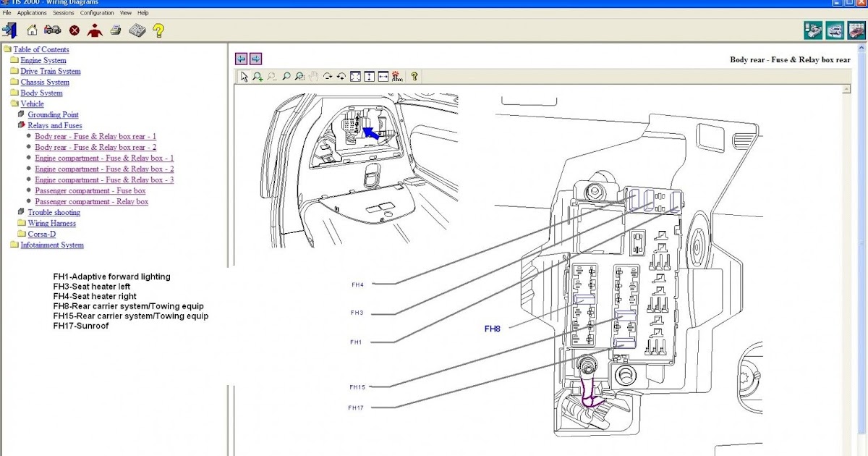This screenshot has width=868, height=456.
Task: Select the zoom out magnifier tool
Action: [271, 76]
